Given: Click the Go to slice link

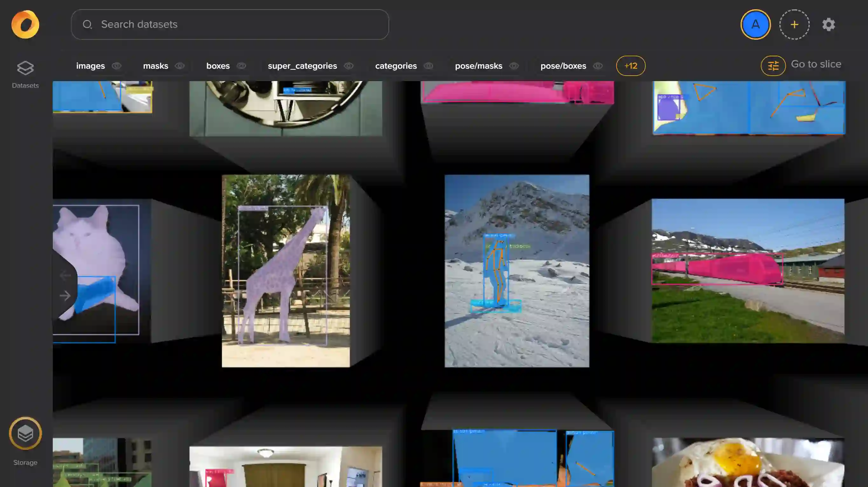Looking at the screenshot, I should [x=816, y=64].
